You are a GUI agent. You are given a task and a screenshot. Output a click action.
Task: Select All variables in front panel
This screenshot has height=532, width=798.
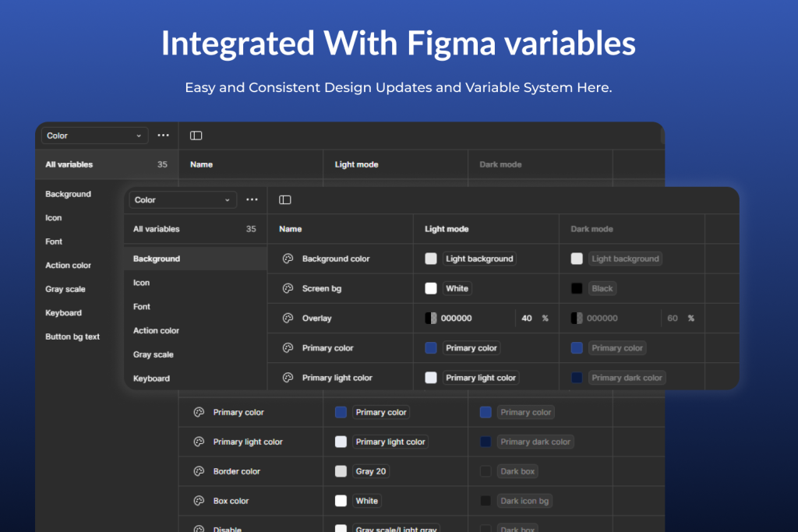click(x=196, y=229)
